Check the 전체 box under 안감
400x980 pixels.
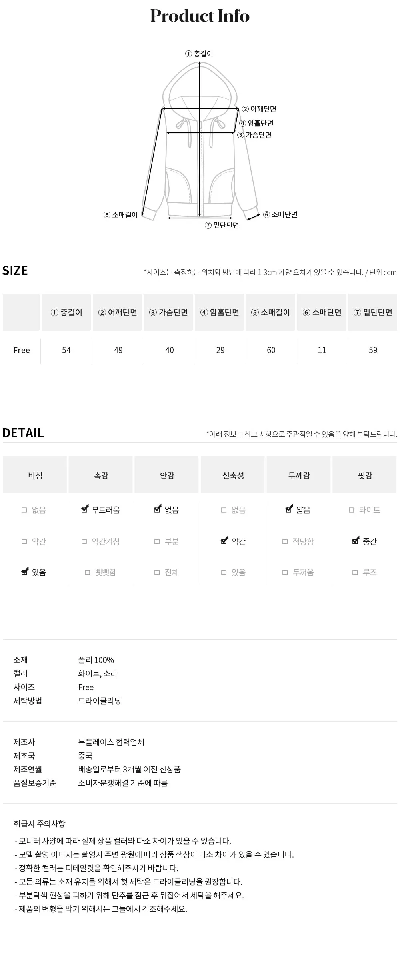click(x=157, y=573)
